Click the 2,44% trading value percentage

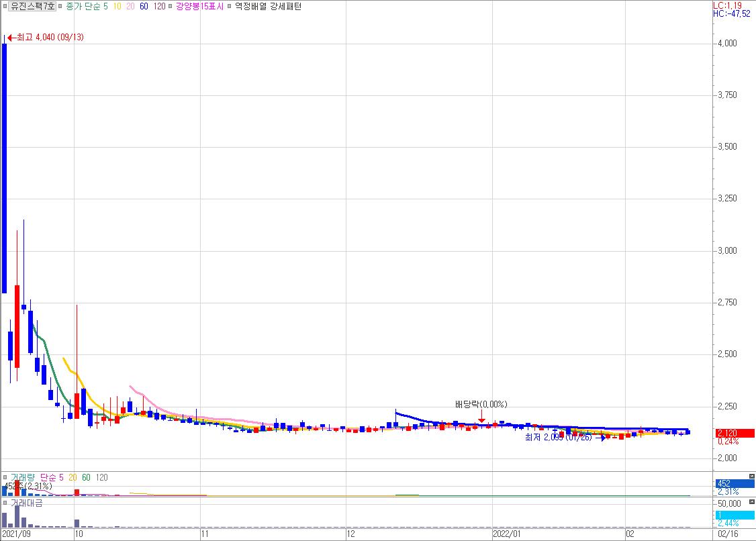tap(728, 523)
